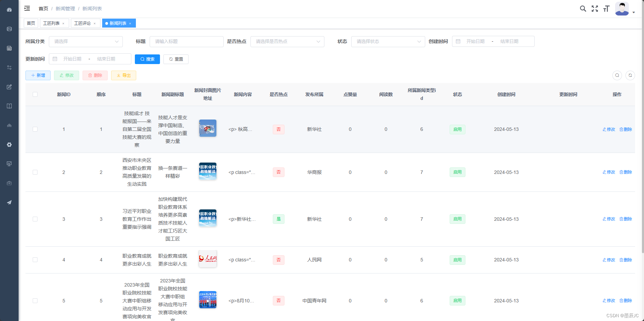This screenshot has width=644, height=321.
Task: Pick 结束日期 in 更新时间 range
Action: (x=106, y=59)
